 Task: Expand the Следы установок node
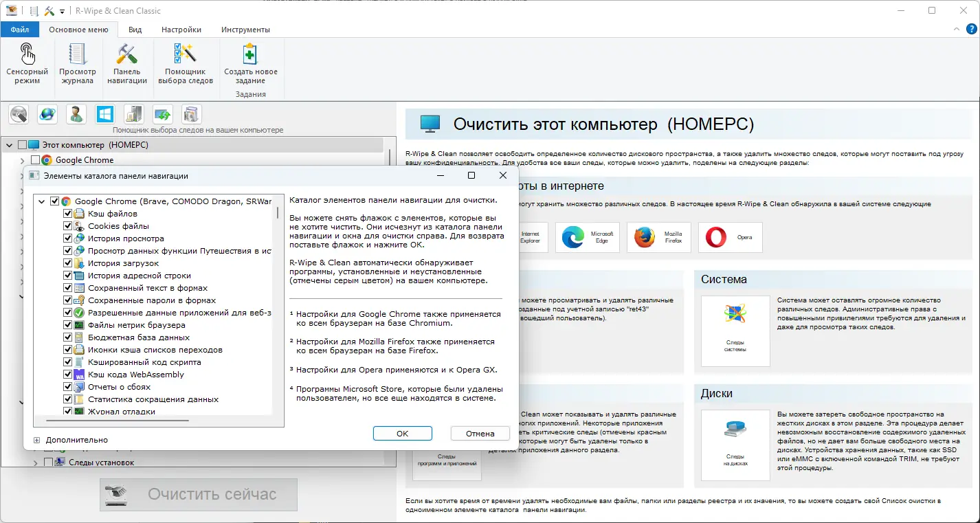pyautogui.click(x=35, y=463)
